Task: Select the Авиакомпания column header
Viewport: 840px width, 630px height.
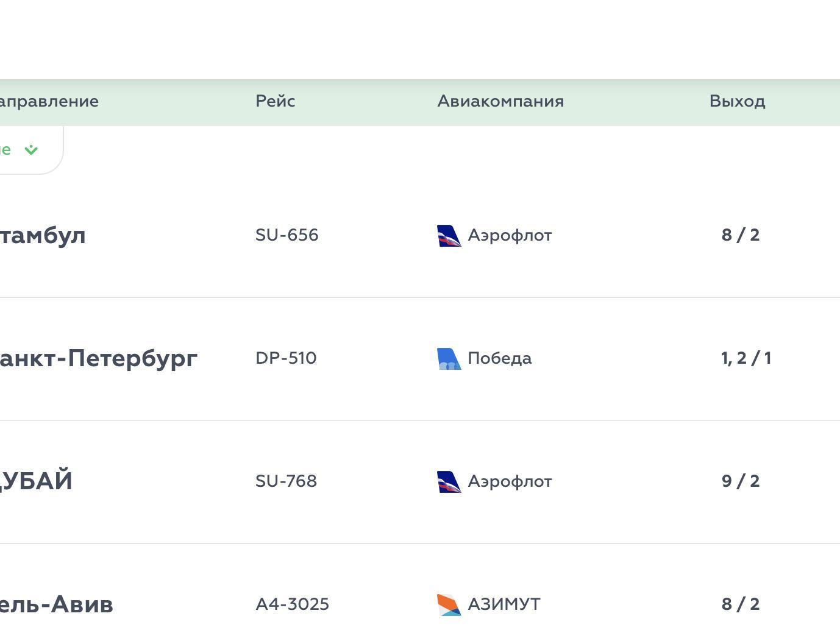Action: 500,101
